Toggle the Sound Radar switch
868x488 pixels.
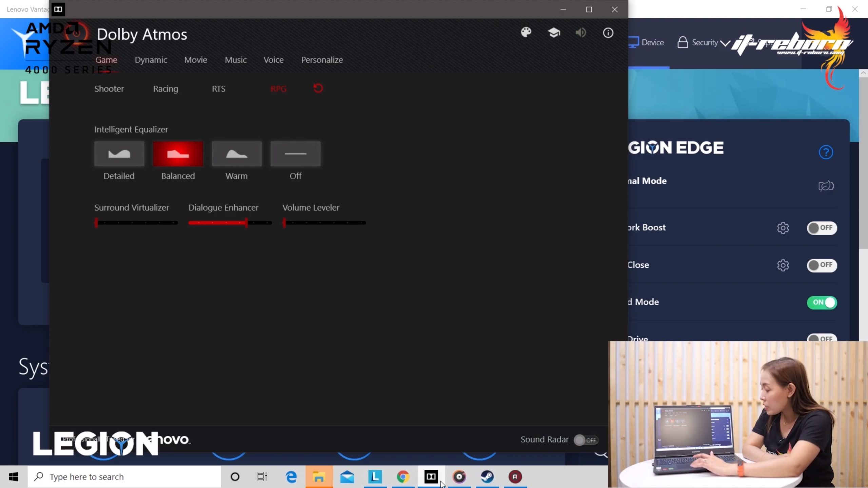pos(586,440)
